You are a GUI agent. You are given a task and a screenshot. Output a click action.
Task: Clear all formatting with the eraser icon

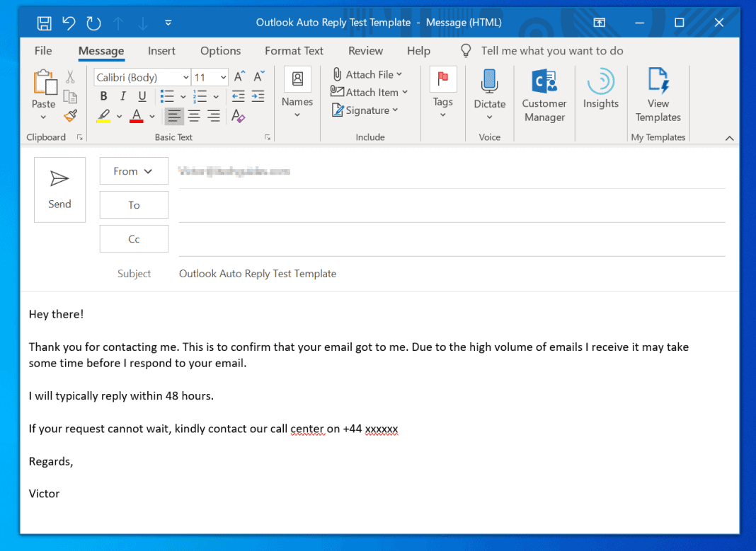238,115
